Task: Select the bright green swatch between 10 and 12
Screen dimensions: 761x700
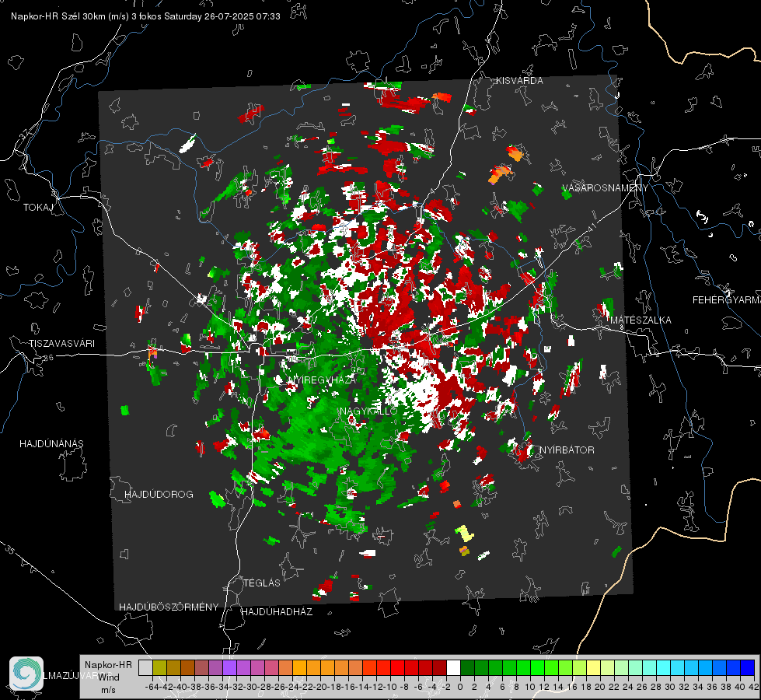Action: pyautogui.click(x=537, y=667)
